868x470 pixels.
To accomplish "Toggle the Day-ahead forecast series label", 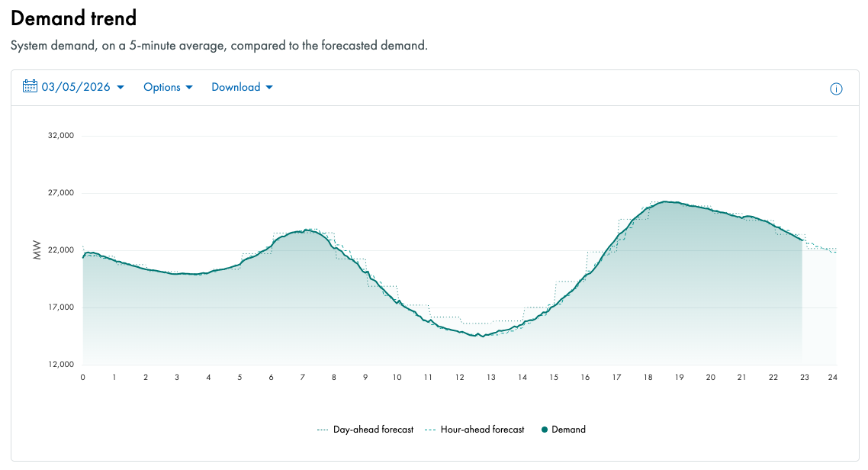I will click(373, 430).
